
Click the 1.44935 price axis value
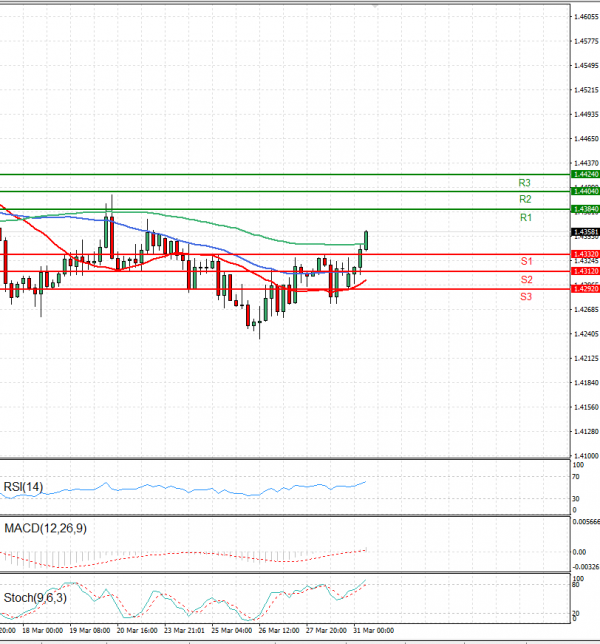click(x=586, y=114)
